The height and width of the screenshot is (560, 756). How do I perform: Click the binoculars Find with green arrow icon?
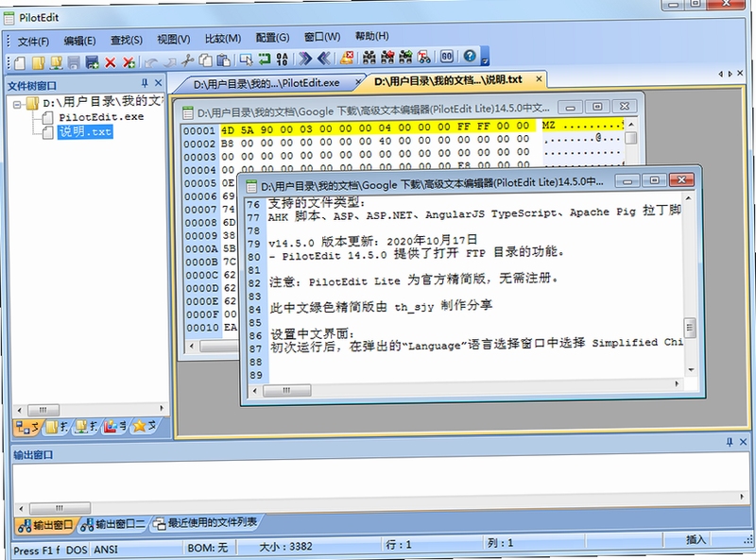[406, 57]
